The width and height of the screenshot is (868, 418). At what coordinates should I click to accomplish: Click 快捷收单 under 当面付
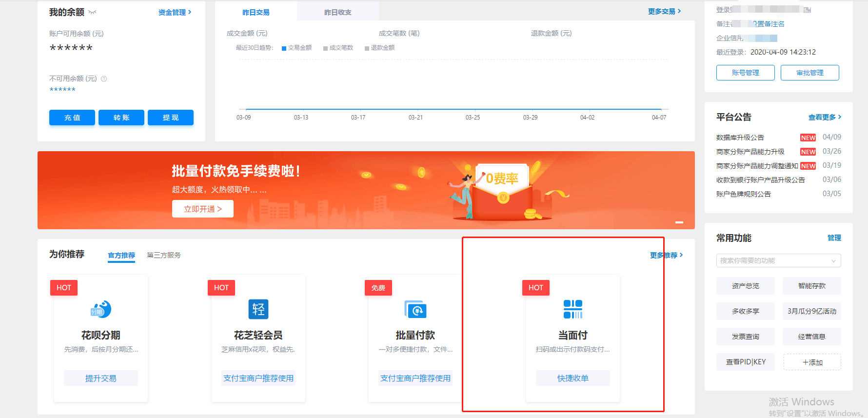click(x=573, y=378)
